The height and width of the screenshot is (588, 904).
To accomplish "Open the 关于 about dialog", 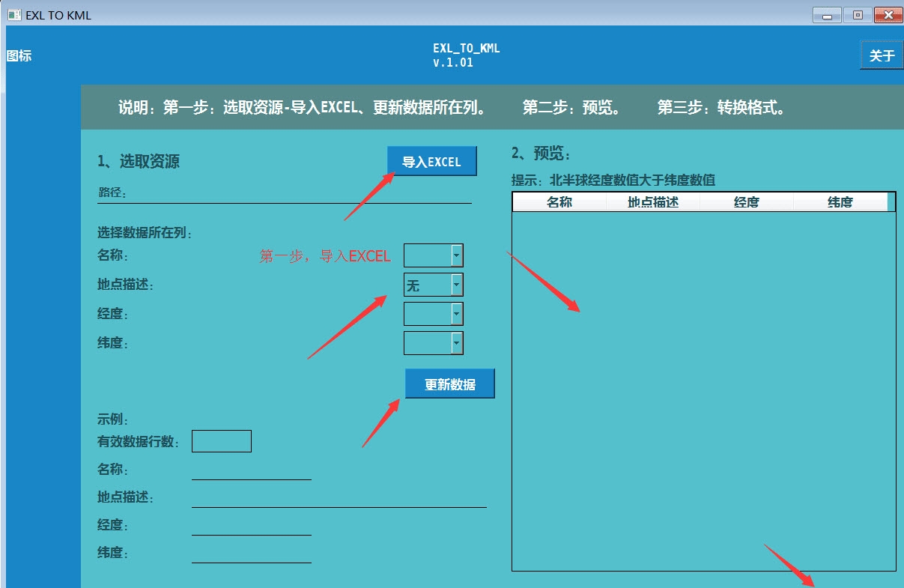I will [x=882, y=55].
